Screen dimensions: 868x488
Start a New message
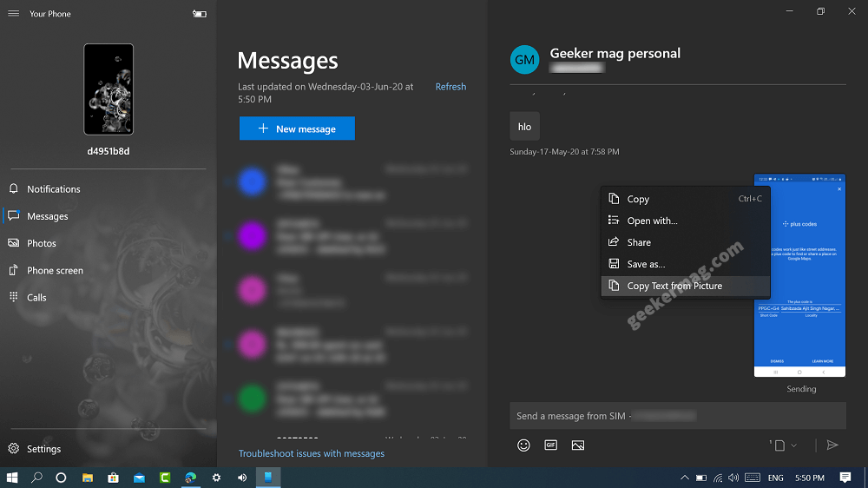pyautogui.click(x=297, y=129)
